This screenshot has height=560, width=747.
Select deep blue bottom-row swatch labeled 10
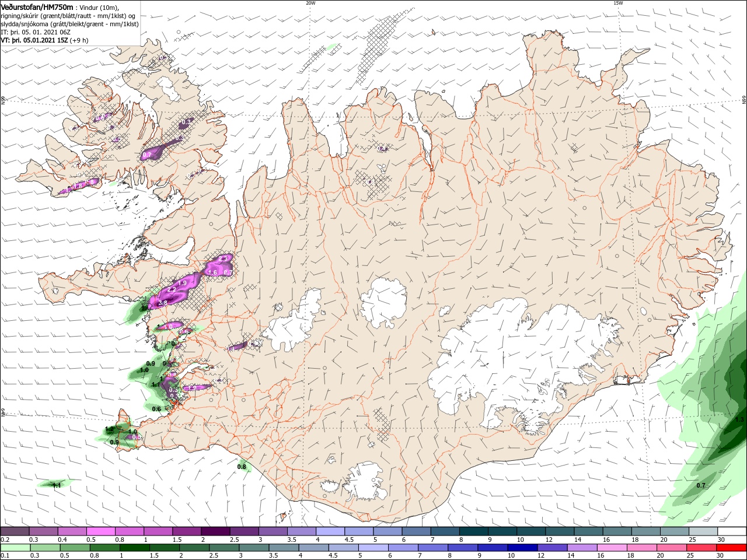tap(522, 548)
